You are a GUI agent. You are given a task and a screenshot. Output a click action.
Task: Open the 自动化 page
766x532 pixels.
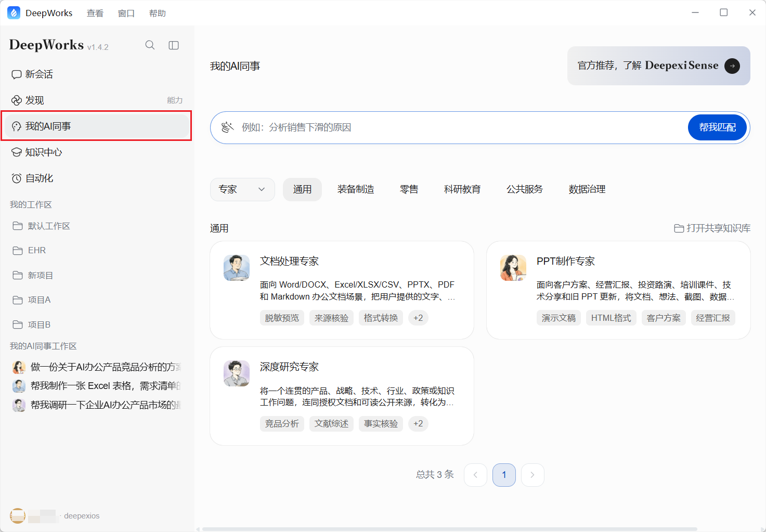tap(97, 178)
